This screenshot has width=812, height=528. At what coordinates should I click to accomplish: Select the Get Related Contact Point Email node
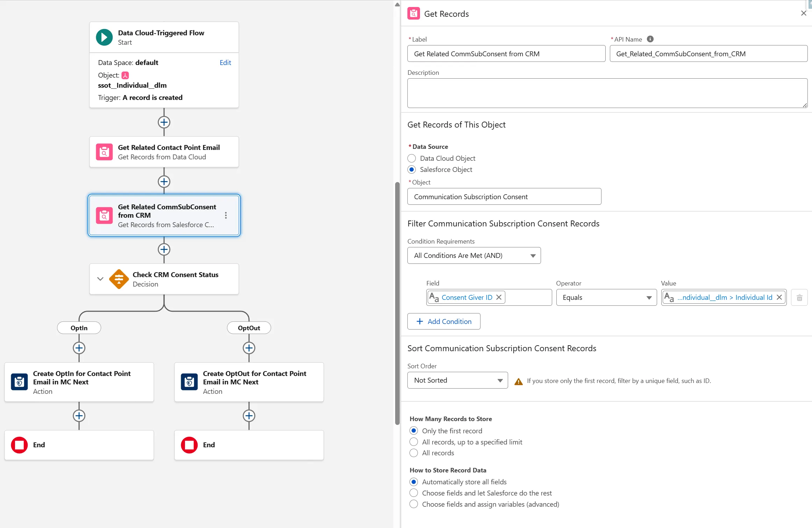click(x=164, y=152)
